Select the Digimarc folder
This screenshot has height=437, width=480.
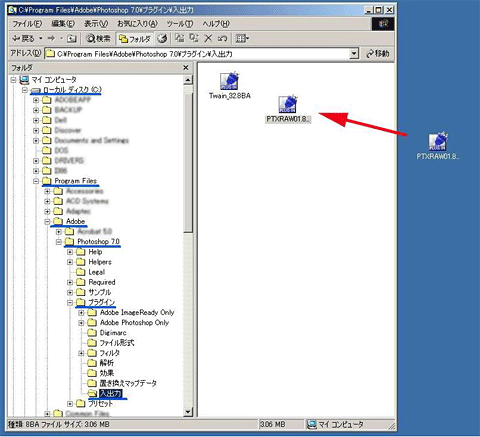[113, 333]
